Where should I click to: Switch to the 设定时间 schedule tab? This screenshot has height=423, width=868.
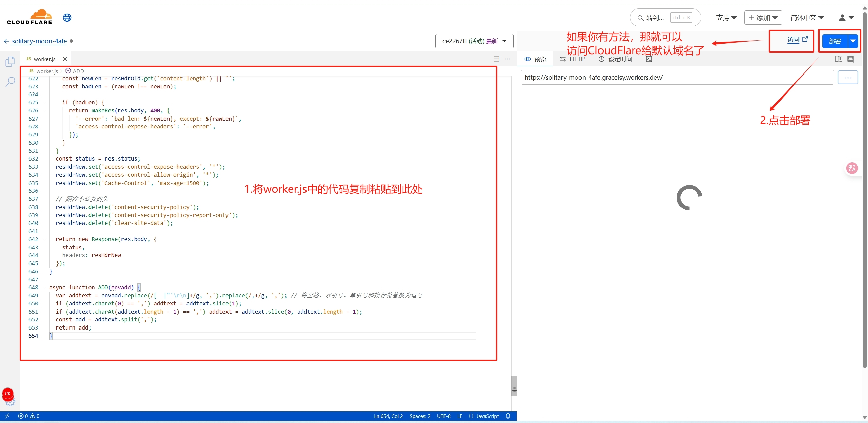click(x=615, y=59)
